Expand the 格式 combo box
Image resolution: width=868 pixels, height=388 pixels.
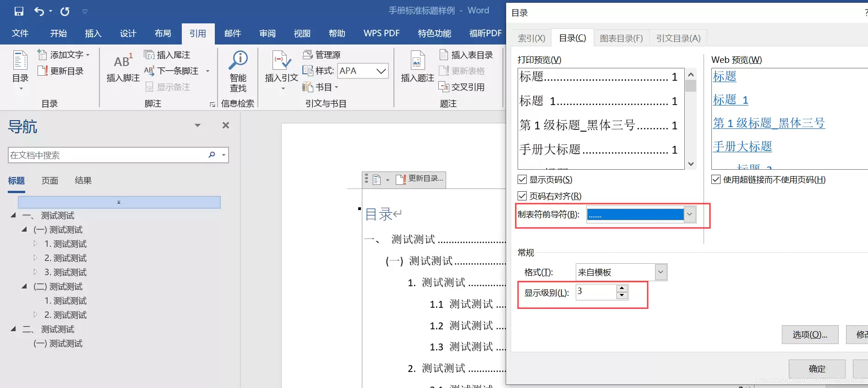click(661, 272)
